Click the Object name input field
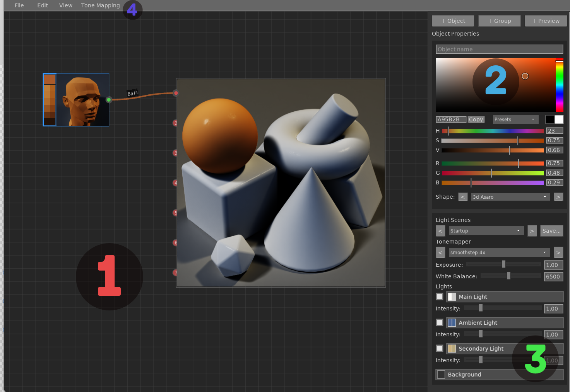The image size is (570, 392). (499, 49)
